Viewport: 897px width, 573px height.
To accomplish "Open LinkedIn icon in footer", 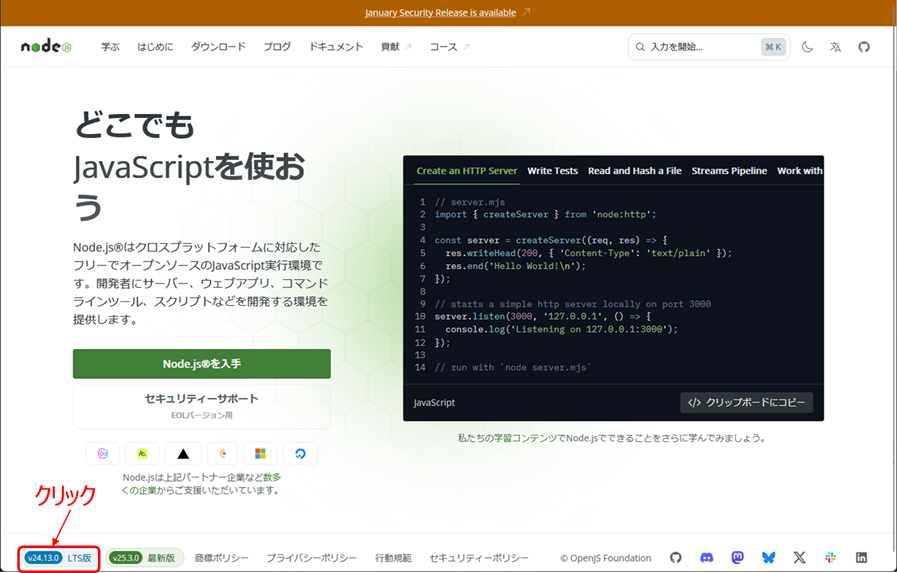I will pyautogui.click(x=861, y=558).
